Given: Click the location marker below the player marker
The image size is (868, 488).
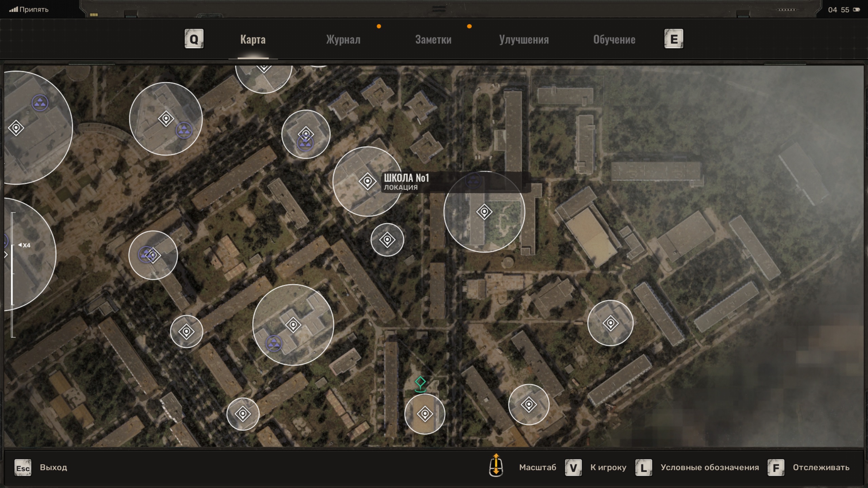Looking at the screenshot, I should coord(425,414).
